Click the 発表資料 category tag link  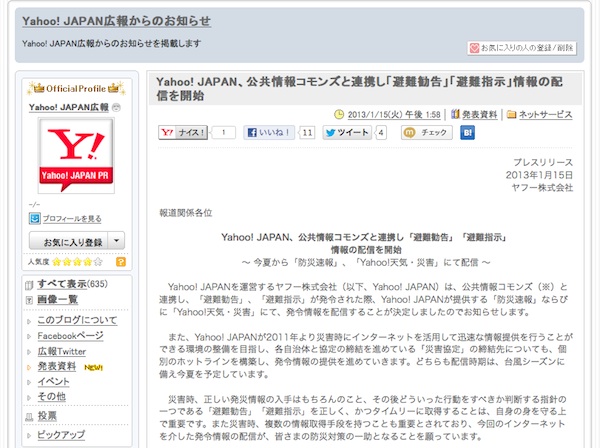[479, 114]
